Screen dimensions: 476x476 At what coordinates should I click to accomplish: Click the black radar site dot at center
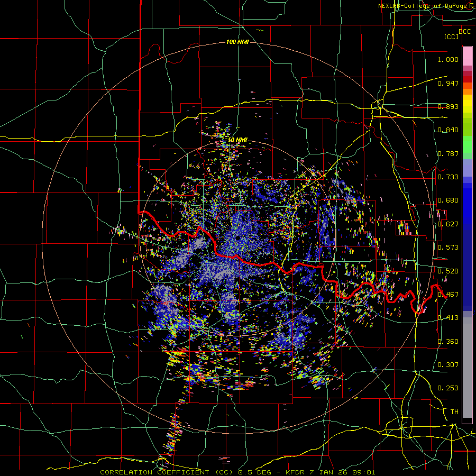click(237, 238)
